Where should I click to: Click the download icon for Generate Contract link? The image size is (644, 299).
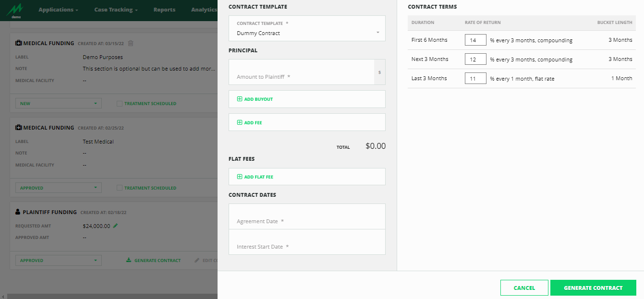click(x=129, y=261)
